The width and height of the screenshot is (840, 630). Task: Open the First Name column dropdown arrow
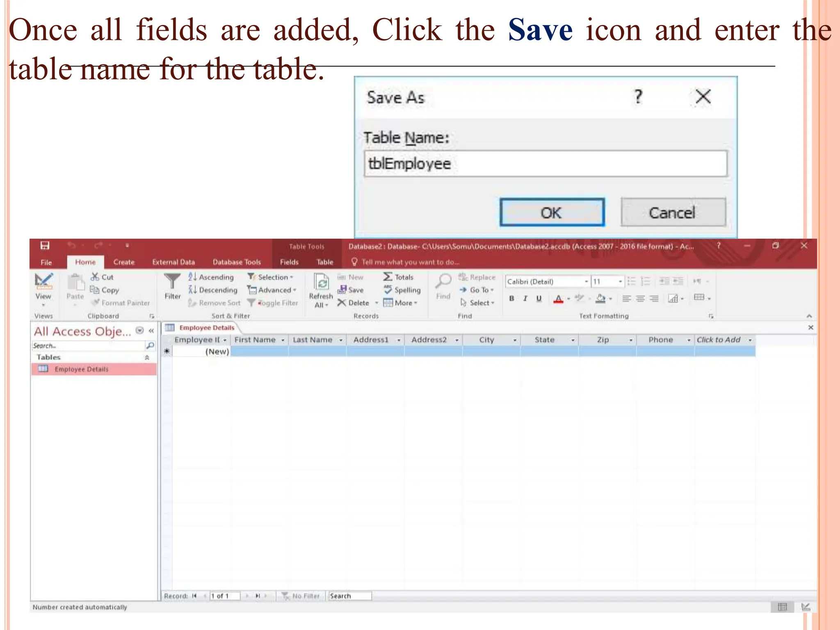point(283,340)
